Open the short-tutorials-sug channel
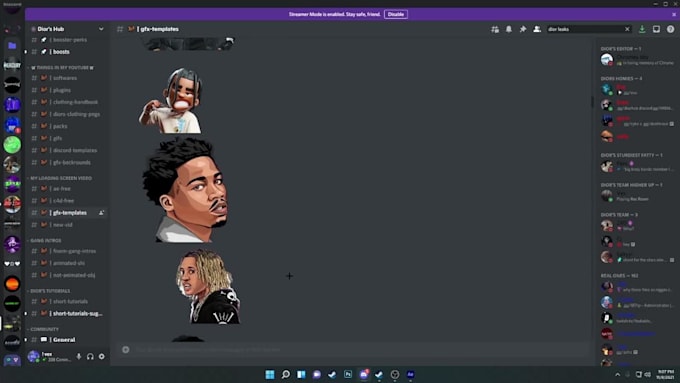680x383 pixels. 67,313
